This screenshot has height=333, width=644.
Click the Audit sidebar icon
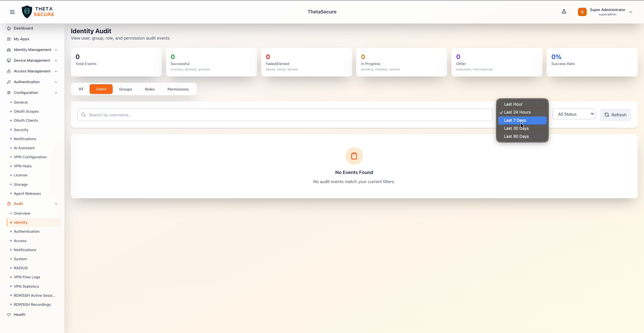coord(8,204)
